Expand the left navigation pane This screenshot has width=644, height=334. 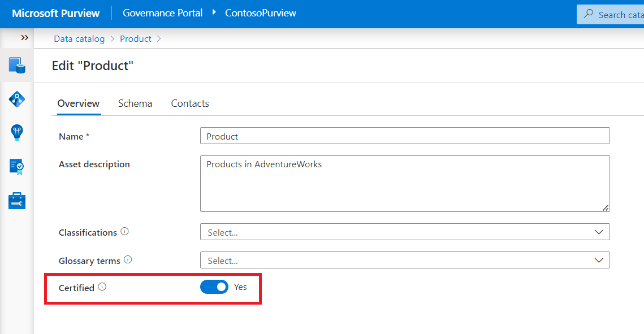click(x=24, y=38)
